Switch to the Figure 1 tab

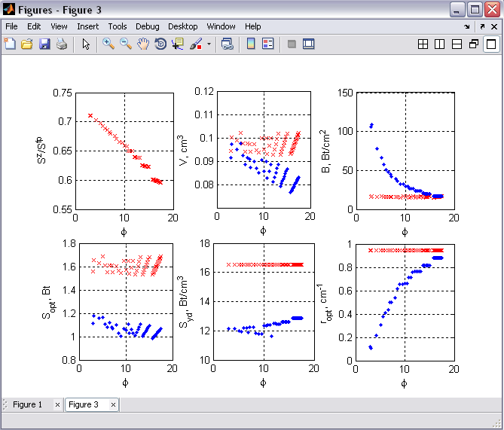pos(27,404)
